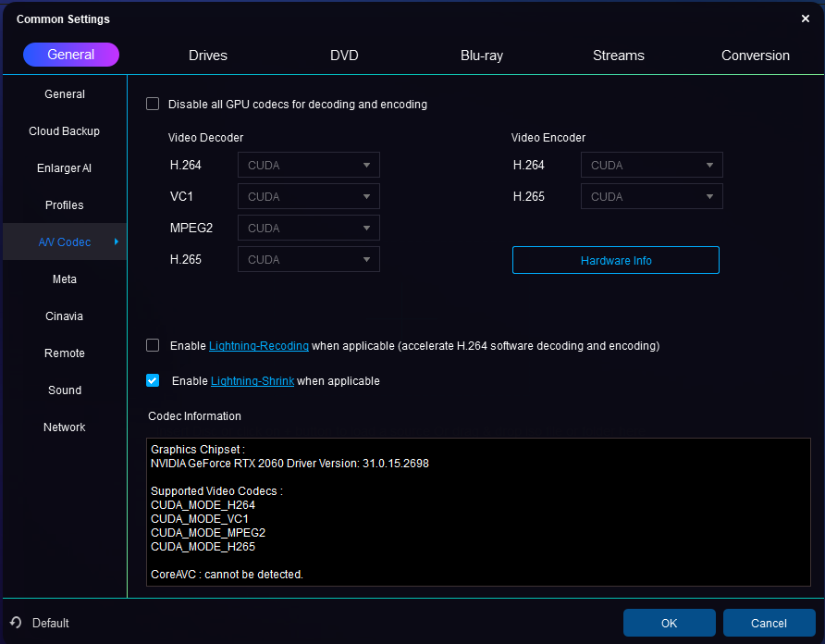The height and width of the screenshot is (644, 825).
Task: Click the Supported Video Codecs heading
Action: coord(216,490)
